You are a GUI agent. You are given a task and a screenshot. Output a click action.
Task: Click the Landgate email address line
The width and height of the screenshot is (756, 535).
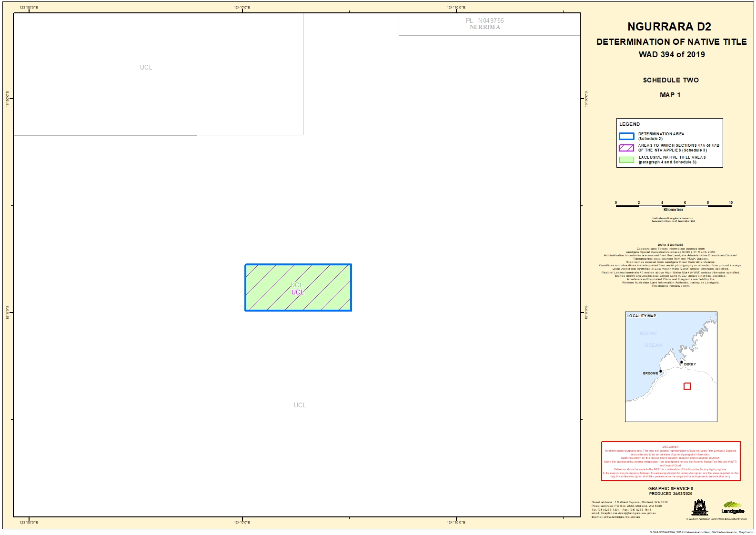(624, 513)
